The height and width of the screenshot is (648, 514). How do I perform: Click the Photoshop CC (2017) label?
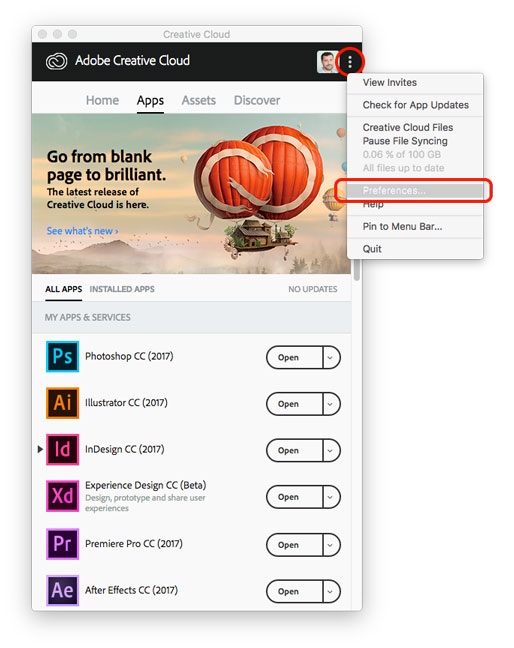(x=129, y=356)
